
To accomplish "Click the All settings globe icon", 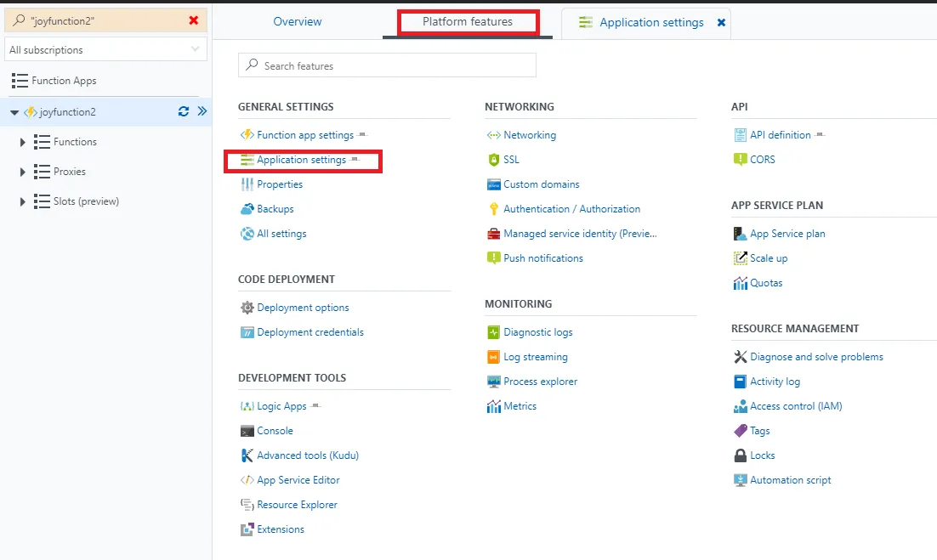I will 247,234.
